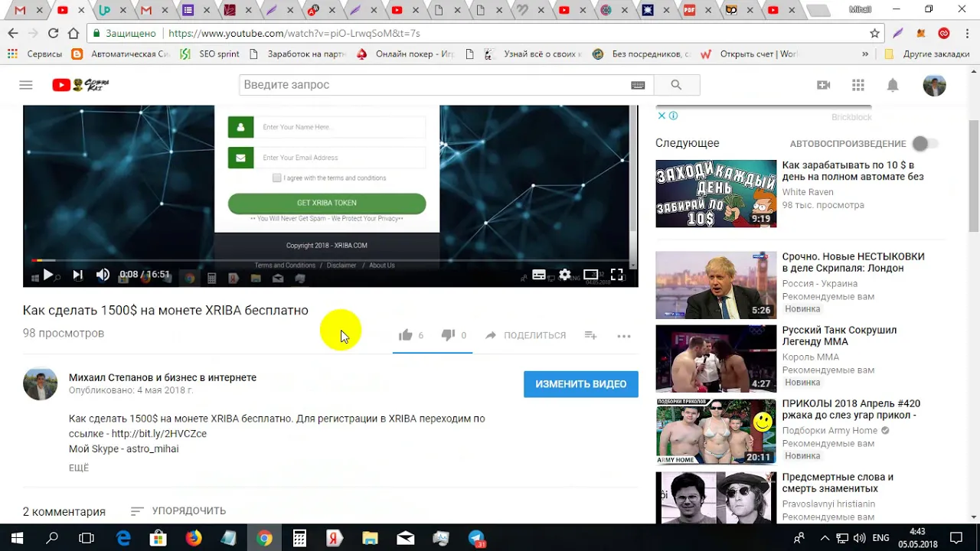
Task: Click ПОДЕЛИТЬСЯ share button
Action: tap(526, 335)
